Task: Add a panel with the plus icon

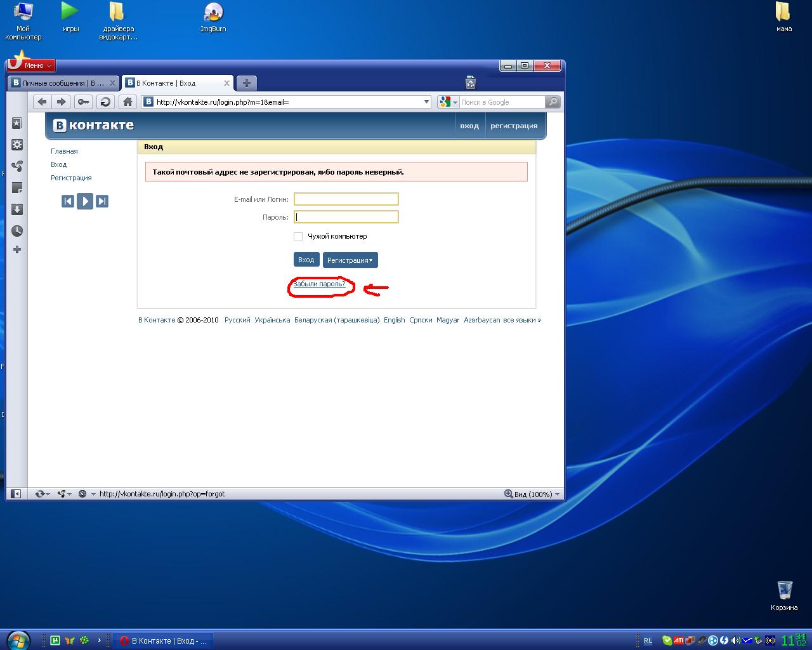Action: click(17, 249)
